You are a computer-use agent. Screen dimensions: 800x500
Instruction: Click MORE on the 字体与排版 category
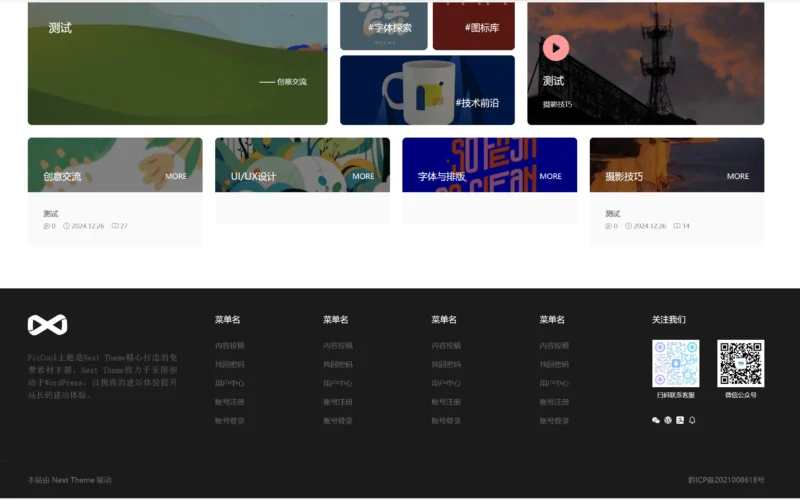coord(550,176)
